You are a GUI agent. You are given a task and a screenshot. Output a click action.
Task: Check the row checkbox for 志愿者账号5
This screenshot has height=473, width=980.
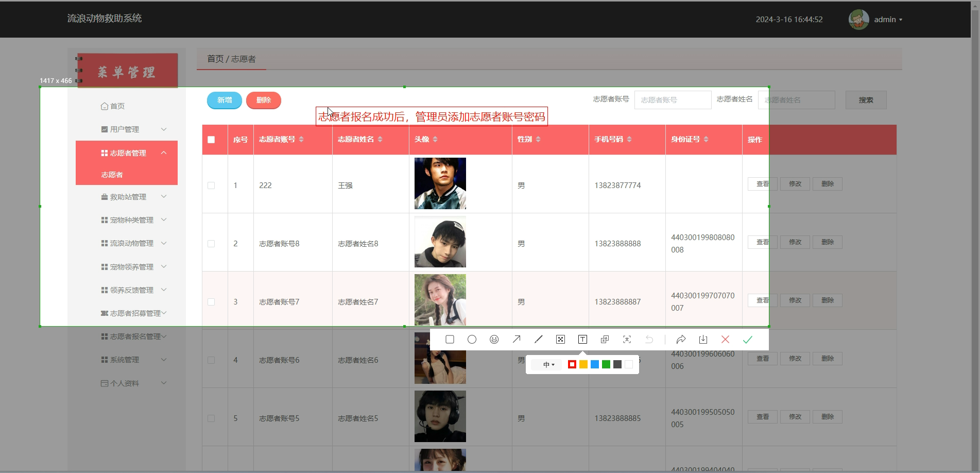(x=211, y=418)
